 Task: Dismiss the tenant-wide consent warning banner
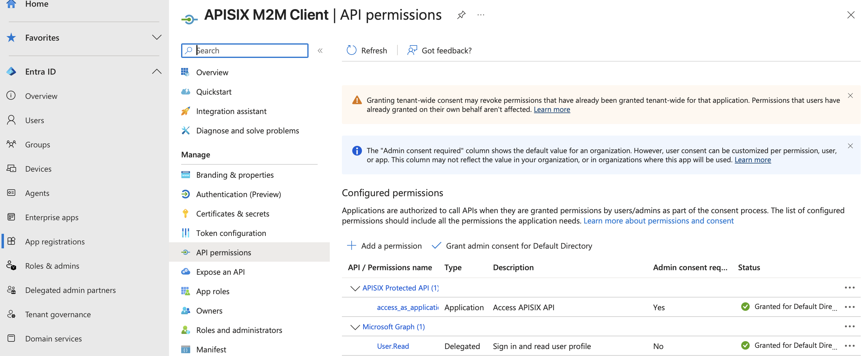point(850,95)
